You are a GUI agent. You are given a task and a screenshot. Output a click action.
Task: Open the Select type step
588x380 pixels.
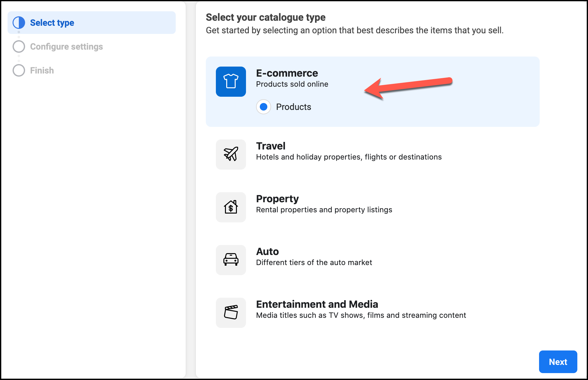[92, 23]
